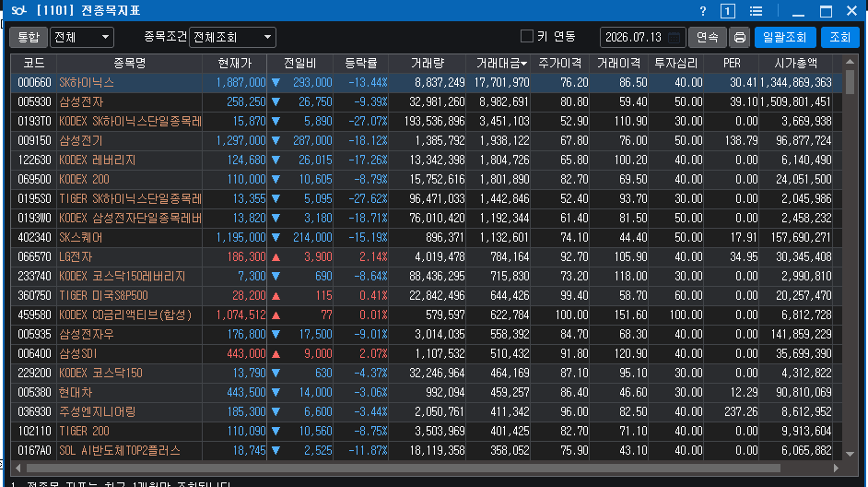Image resolution: width=868 pixels, height=487 pixels.
Task: Sort by the 종목명 column header
Action: tap(130, 63)
